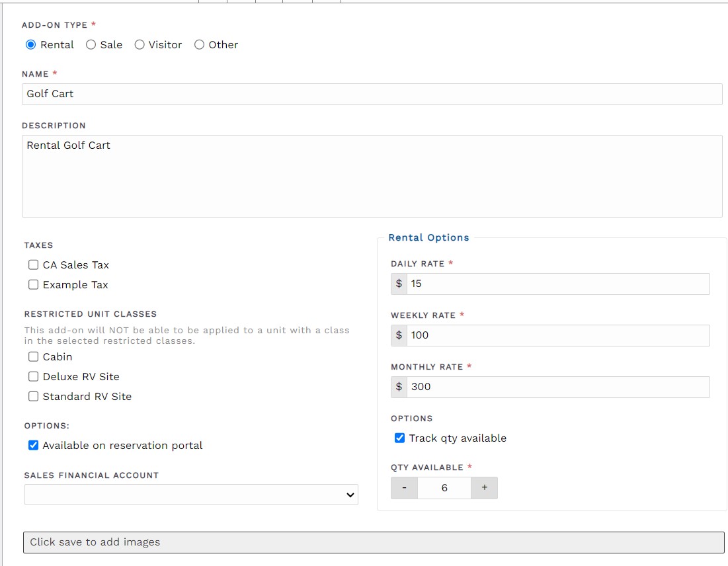Viewport: 728px width, 566px height.
Task: Click the Qty Available number field
Action: (444, 488)
